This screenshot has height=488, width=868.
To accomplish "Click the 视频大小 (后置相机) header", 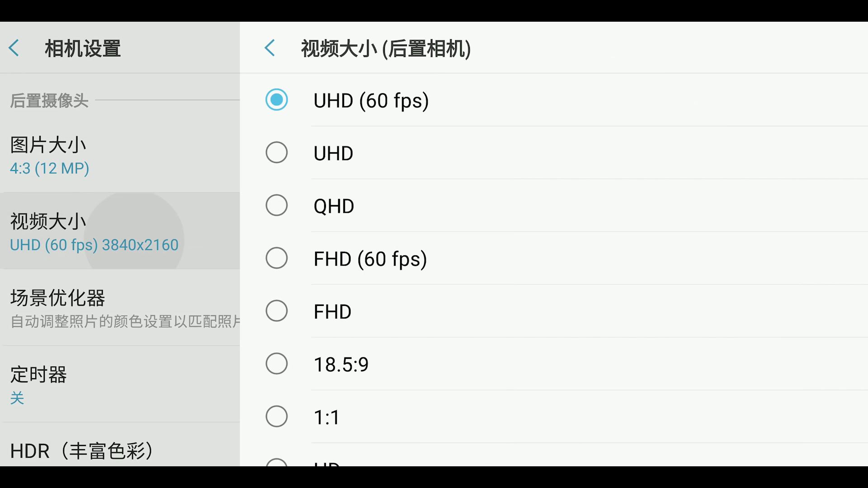I will click(x=385, y=49).
